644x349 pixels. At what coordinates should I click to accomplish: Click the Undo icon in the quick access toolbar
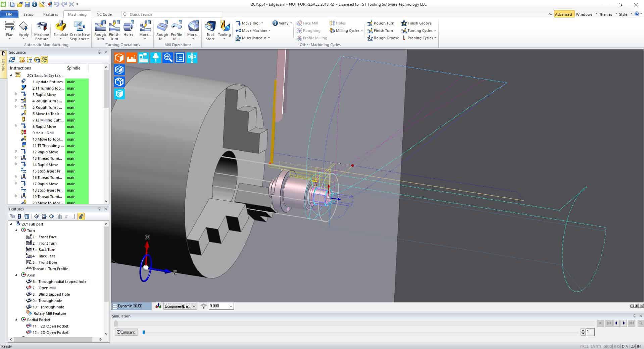pos(56,4)
